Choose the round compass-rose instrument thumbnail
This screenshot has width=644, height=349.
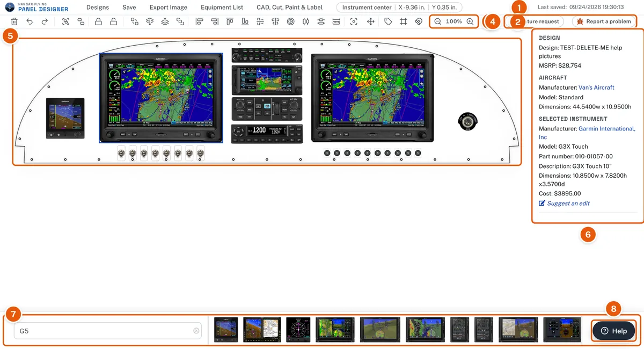(298, 330)
